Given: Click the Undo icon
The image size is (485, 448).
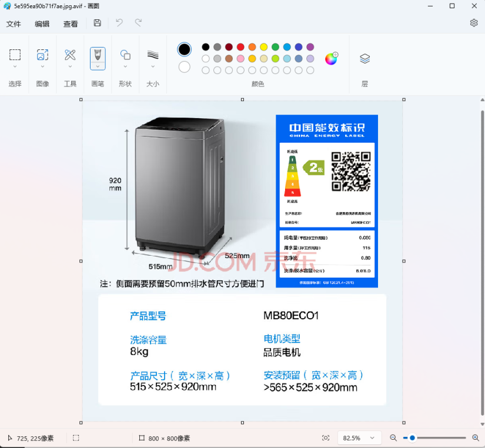Looking at the screenshot, I should pyautogui.click(x=121, y=23).
